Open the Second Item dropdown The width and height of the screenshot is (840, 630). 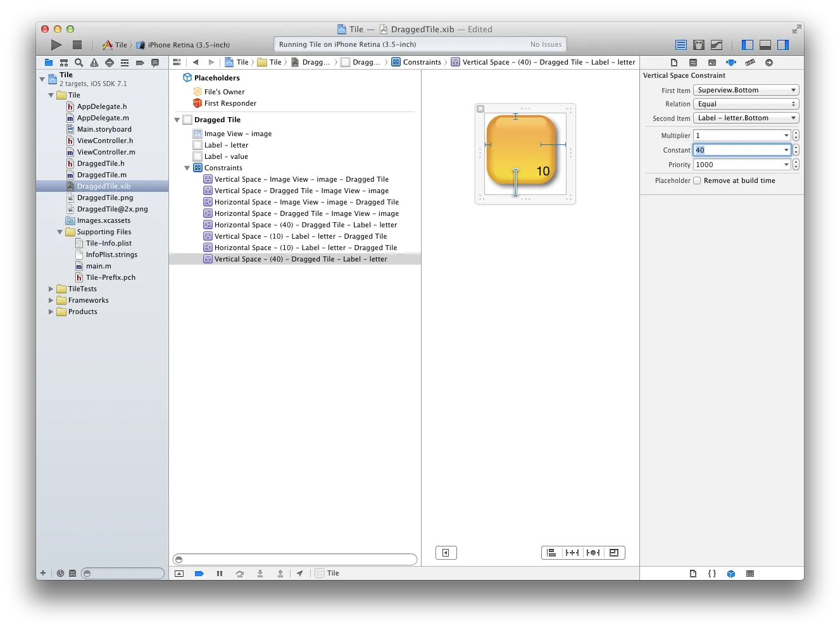pos(746,118)
